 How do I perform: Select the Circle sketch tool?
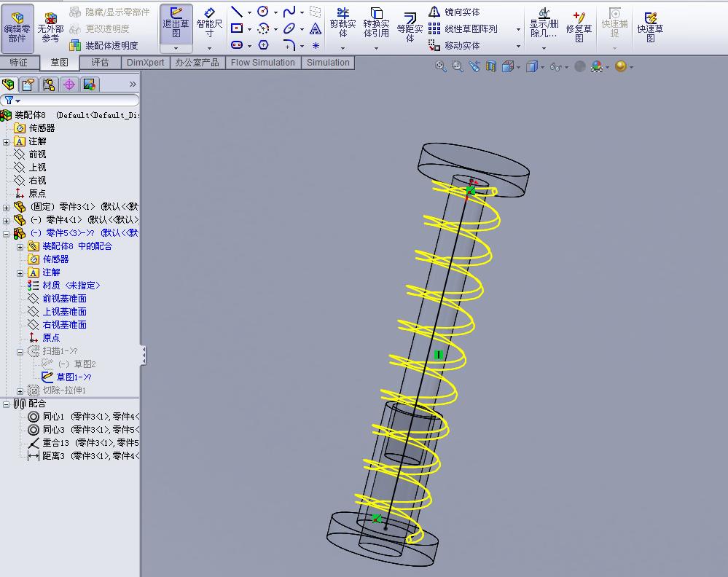pyautogui.click(x=263, y=12)
